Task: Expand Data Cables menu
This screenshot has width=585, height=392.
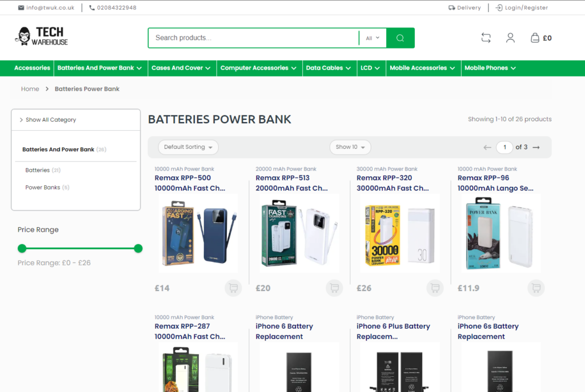Action: (x=328, y=68)
